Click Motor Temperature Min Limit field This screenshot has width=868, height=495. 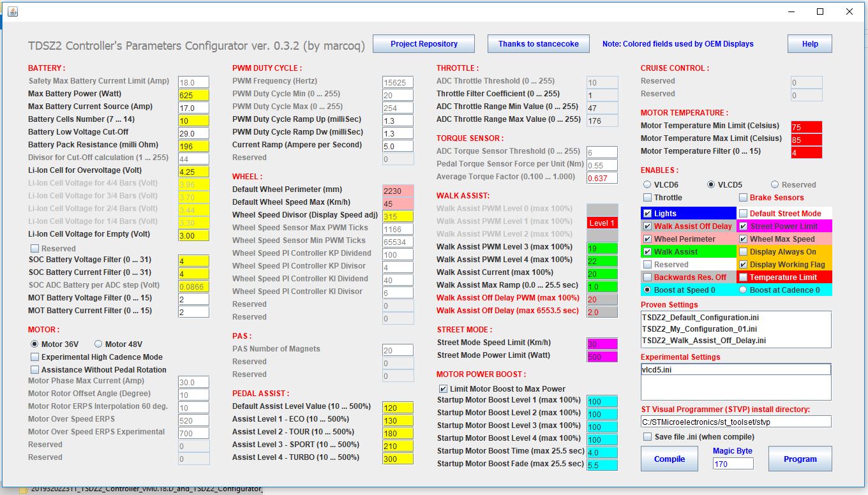807,127
